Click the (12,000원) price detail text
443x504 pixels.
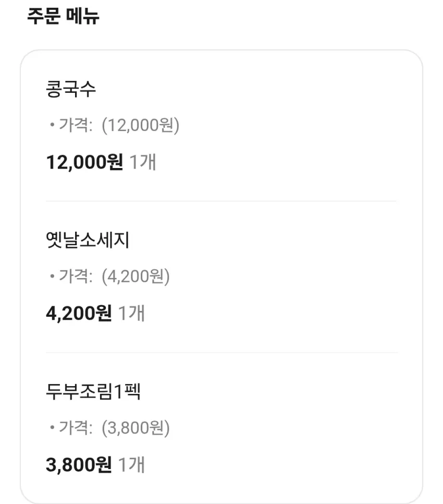click(141, 125)
